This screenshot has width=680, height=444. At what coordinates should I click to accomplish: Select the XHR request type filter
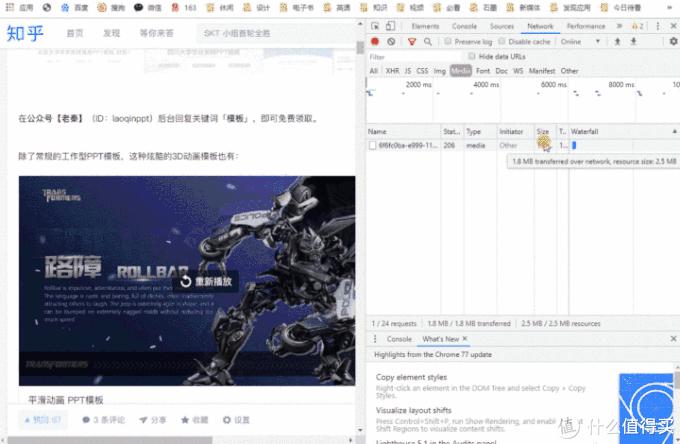coord(392,71)
